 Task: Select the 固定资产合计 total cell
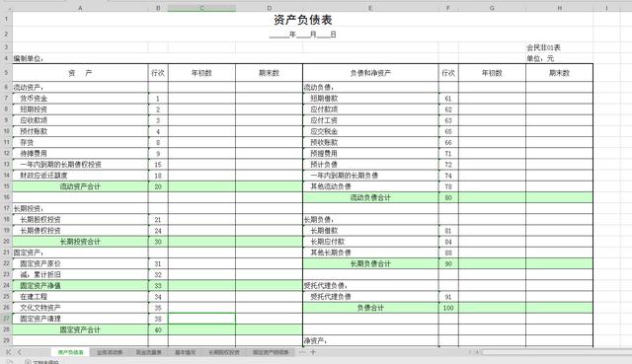click(x=80, y=329)
